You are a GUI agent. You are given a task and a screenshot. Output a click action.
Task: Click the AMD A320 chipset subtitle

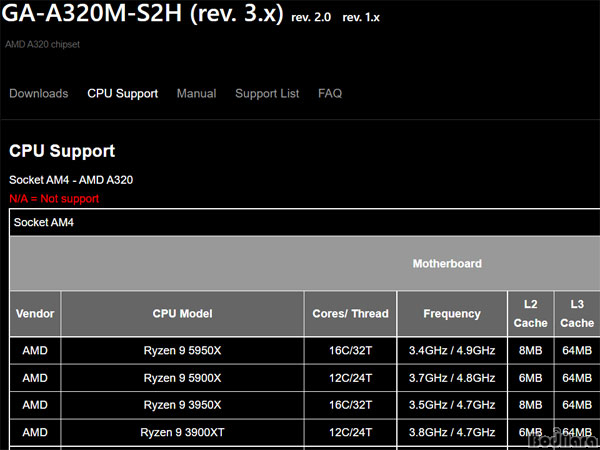pyautogui.click(x=42, y=44)
